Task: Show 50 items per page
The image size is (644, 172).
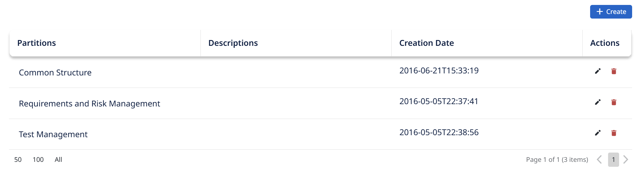Action: point(18,160)
